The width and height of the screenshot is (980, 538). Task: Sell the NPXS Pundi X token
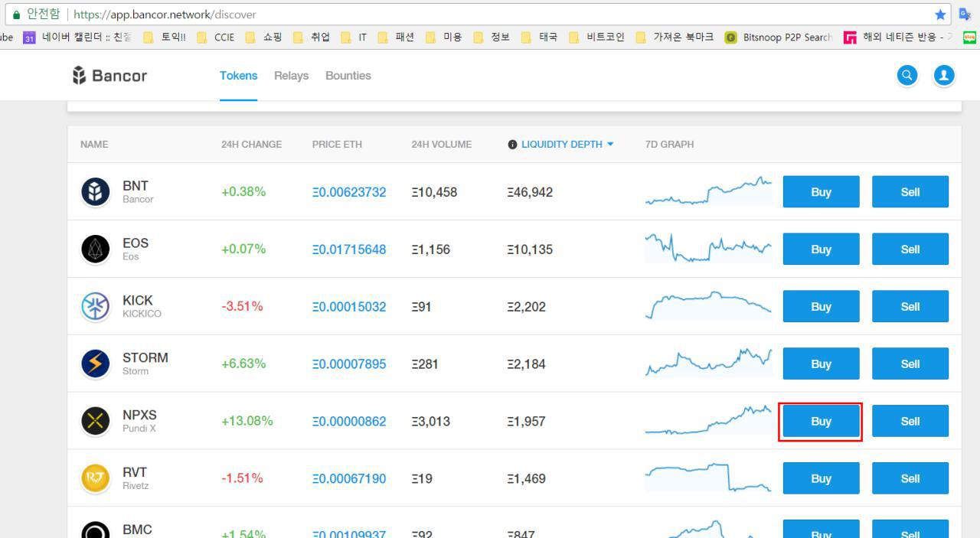tap(910, 421)
